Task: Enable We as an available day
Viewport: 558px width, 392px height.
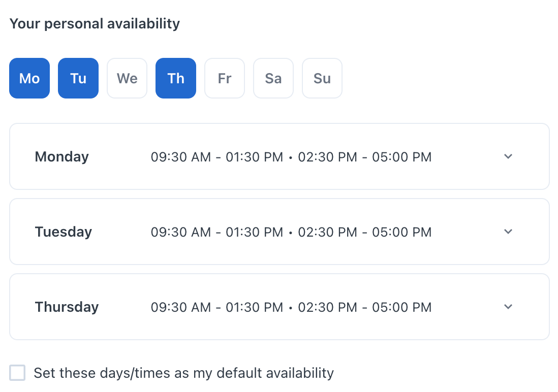Action: [127, 78]
